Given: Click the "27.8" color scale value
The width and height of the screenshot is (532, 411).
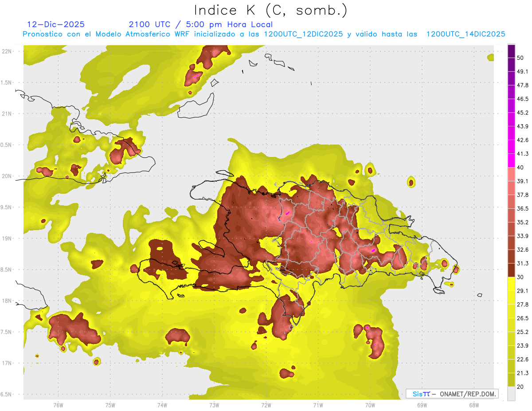Looking at the screenshot, I should click(x=523, y=305).
